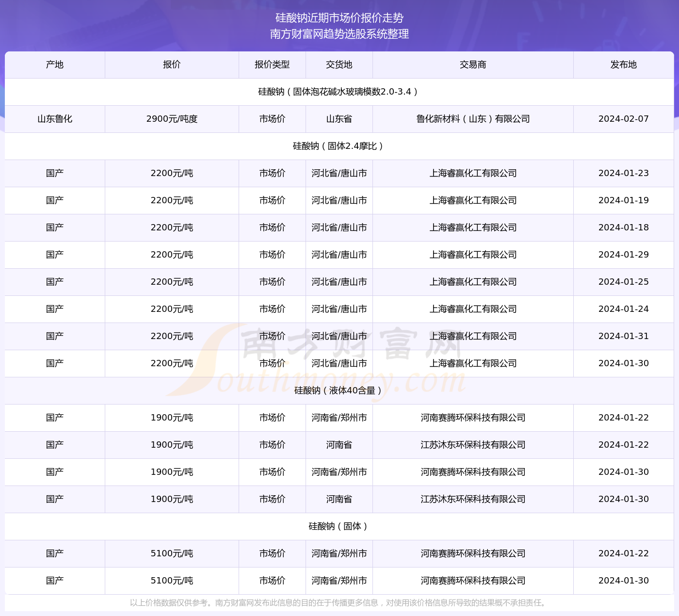This screenshot has width=679, height=616.
Task: Click the 山东鲁化 origin cell
Action: tap(55, 119)
